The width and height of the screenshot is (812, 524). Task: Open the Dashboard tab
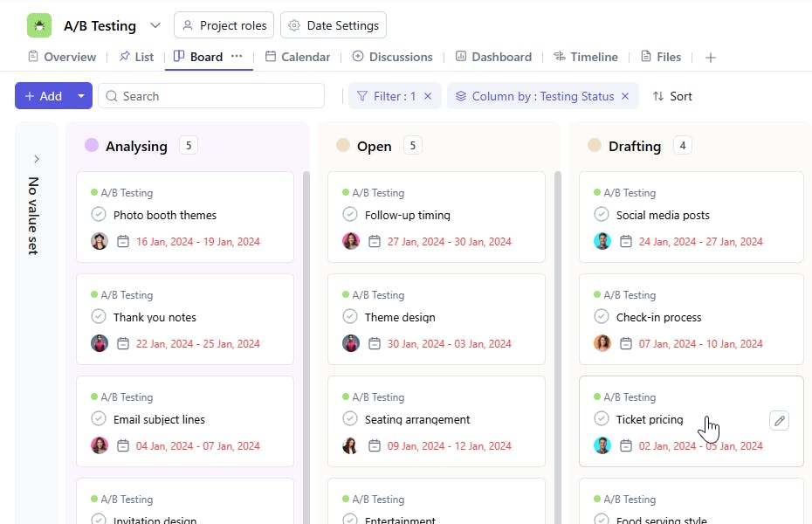(x=493, y=57)
